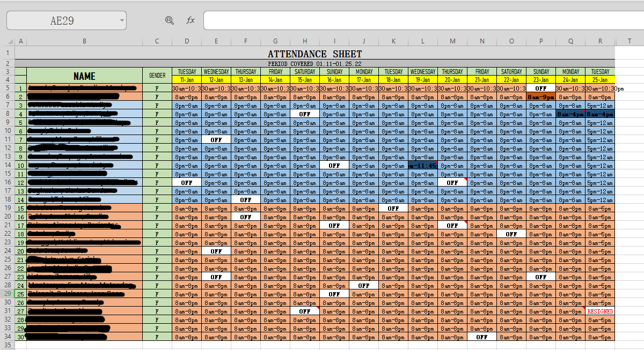Select the 22-Jan date cell
Screen dimensions: 644x350
click(x=511, y=79)
